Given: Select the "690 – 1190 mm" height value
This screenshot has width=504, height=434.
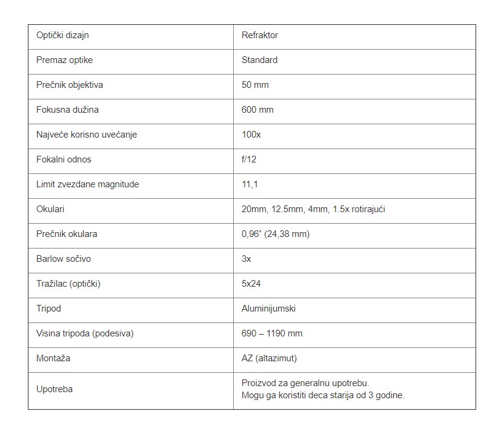Looking at the screenshot, I should pyautogui.click(x=272, y=333).
